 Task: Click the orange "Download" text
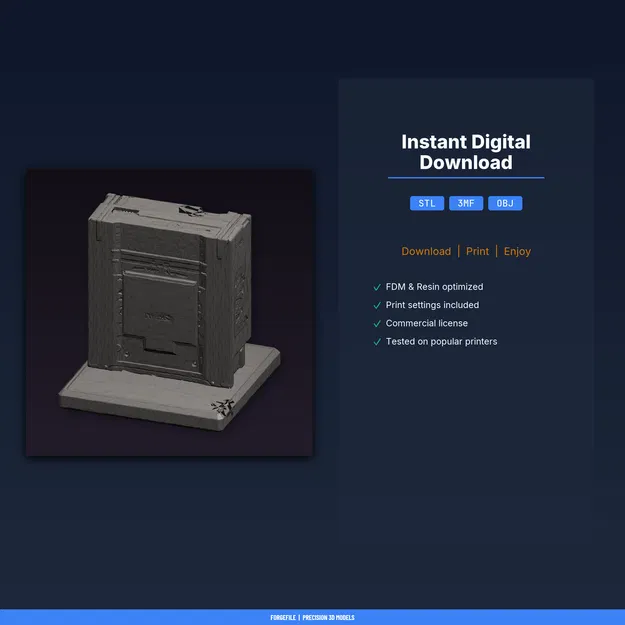coord(426,251)
